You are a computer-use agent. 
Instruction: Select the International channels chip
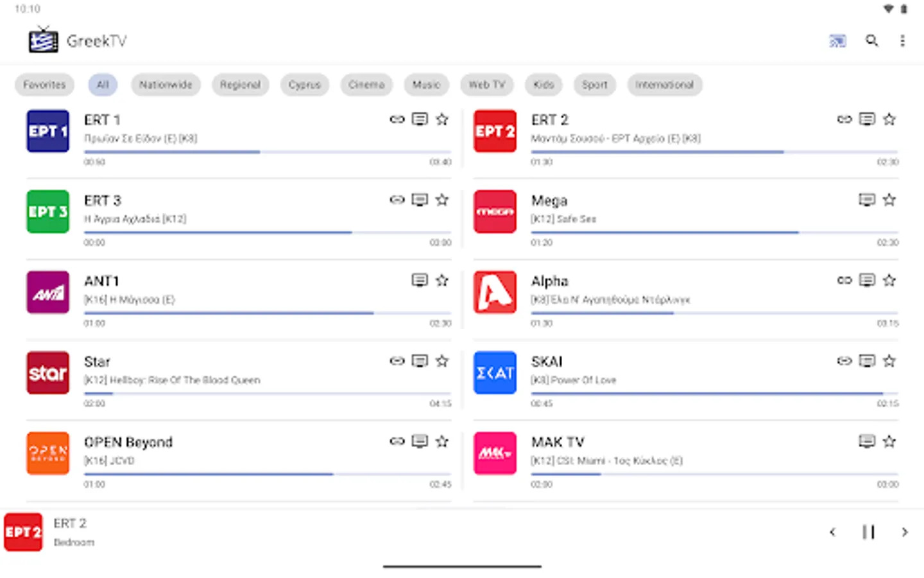[664, 84]
